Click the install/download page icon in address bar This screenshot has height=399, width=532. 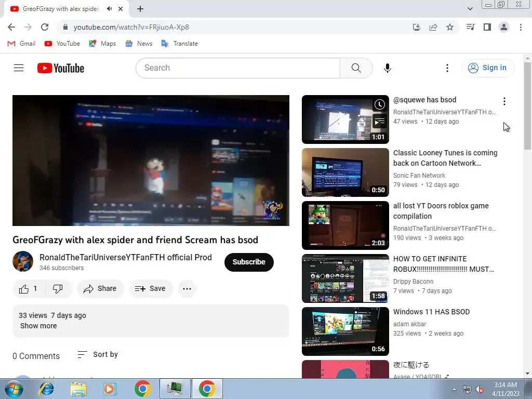coord(417,27)
